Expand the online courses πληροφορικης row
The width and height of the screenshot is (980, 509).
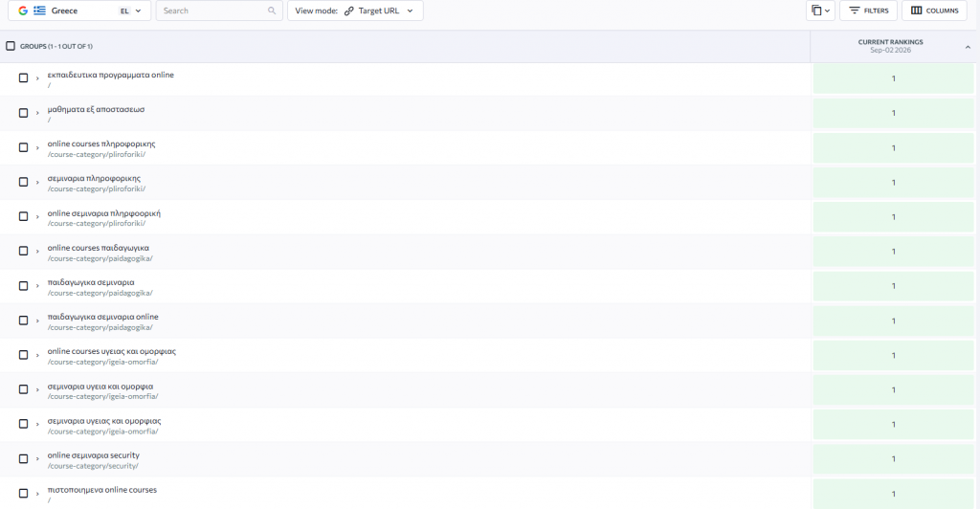coord(37,147)
